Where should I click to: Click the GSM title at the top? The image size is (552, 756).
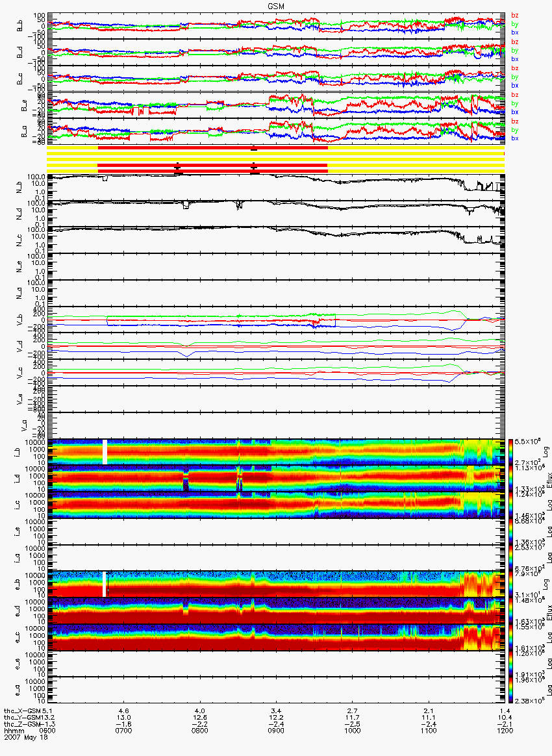(276, 6)
